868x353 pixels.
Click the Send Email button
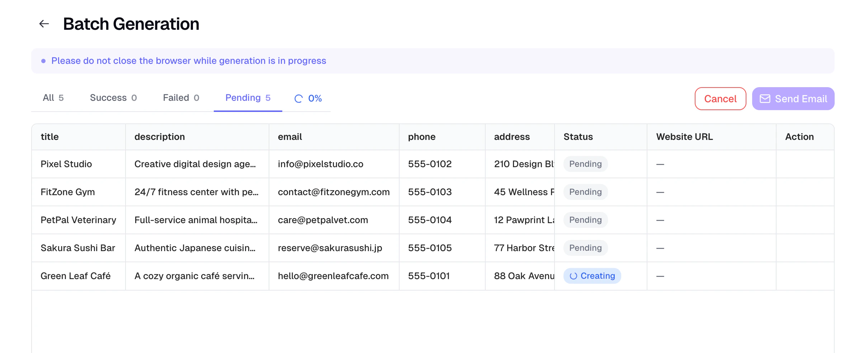tap(793, 99)
